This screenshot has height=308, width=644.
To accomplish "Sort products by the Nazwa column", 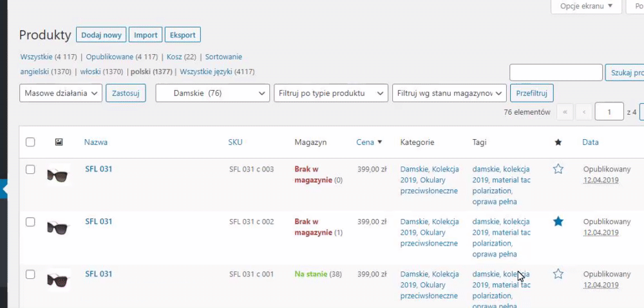I will (96, 142).
